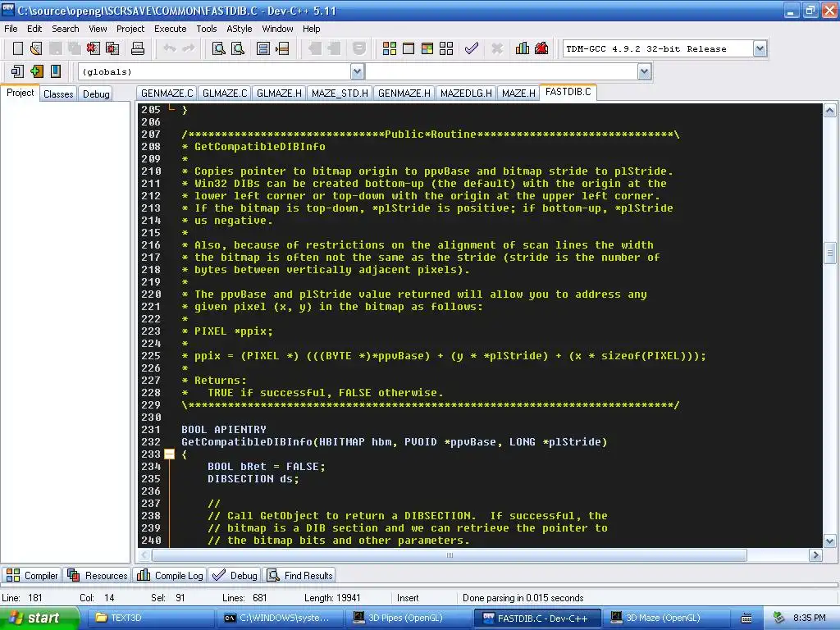This screenshot has height=630, width=840.
Task: Click the 'Done parsing in 0.015 seconds' status text
Action: 523,598
